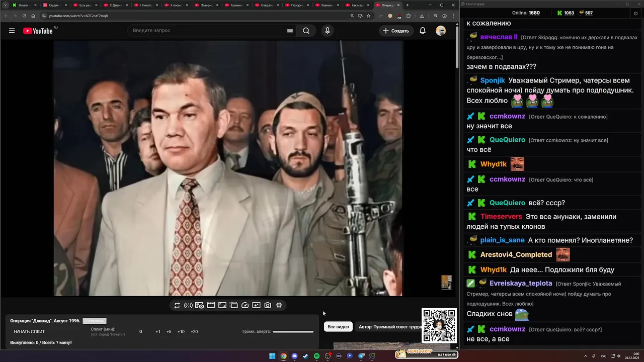Open Chrome three-dot menu
The height and width of the screenshot is (362, 644).
point(452,16)
